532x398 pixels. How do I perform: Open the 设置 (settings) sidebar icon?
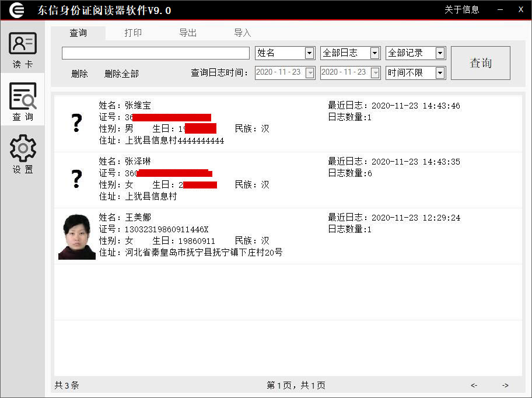(x=23, y=153)
